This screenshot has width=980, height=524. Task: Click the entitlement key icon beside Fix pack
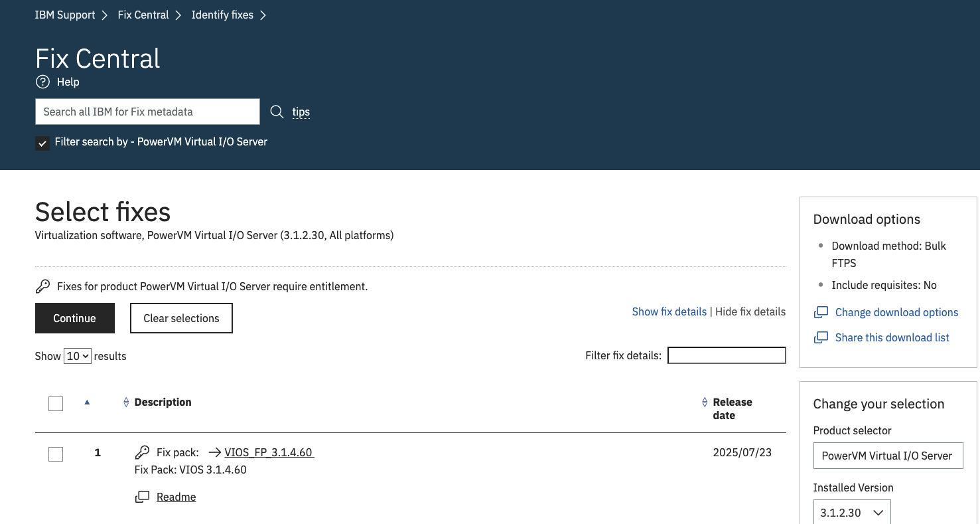click(x=142, y=452)
